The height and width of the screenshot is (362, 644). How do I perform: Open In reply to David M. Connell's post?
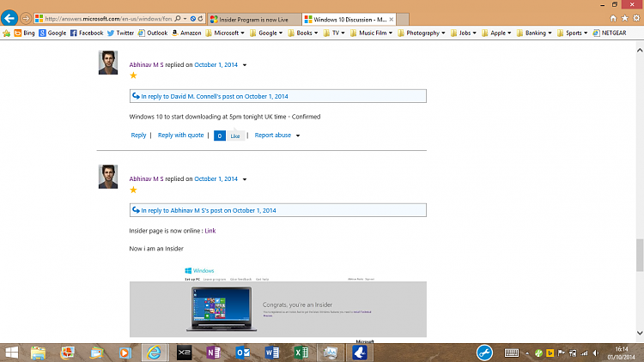tap(215, 96)
